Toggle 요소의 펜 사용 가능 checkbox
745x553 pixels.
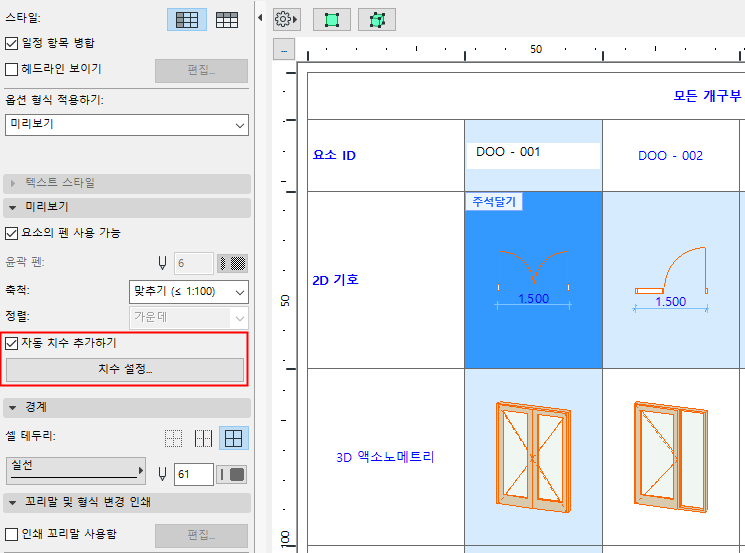[11, 233]
